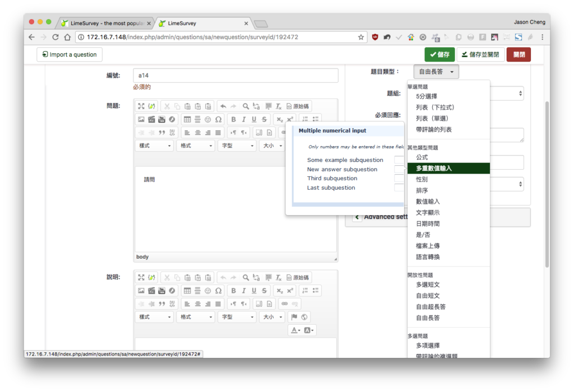Viewport: 574px width, 392px height.
Task: Click the green 儲存 button
Action: (x=439, y=54)
